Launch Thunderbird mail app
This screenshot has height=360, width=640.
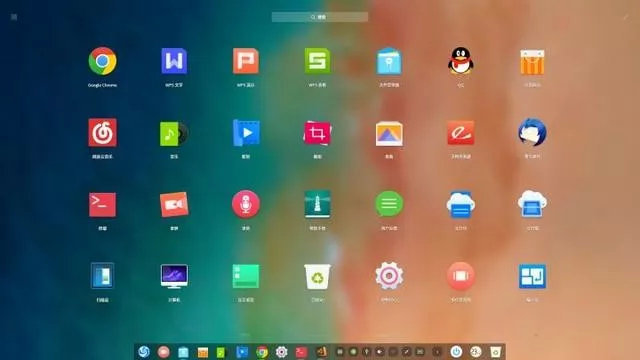click(532, 133)
